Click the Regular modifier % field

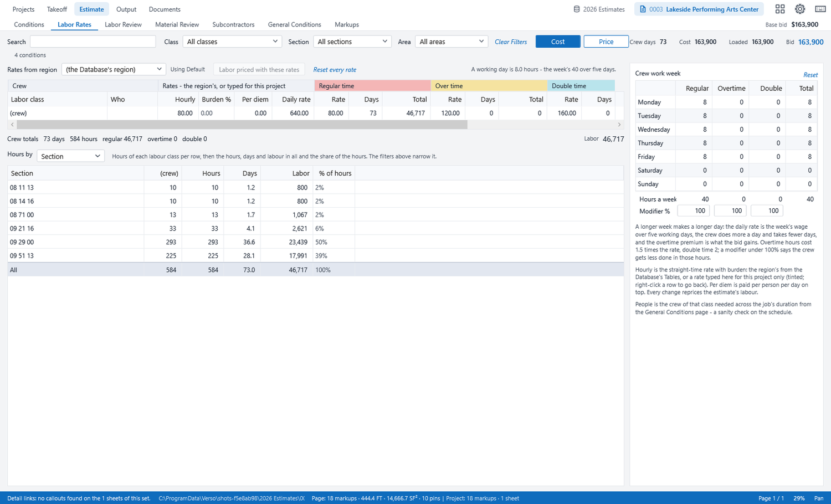tap(694, 210)
